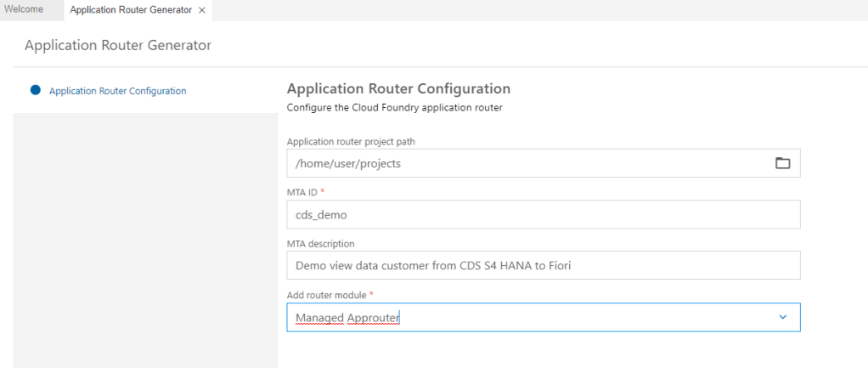Click the empty gray wizard steps panel
868x368 pixels.
[x=145, y=238]
